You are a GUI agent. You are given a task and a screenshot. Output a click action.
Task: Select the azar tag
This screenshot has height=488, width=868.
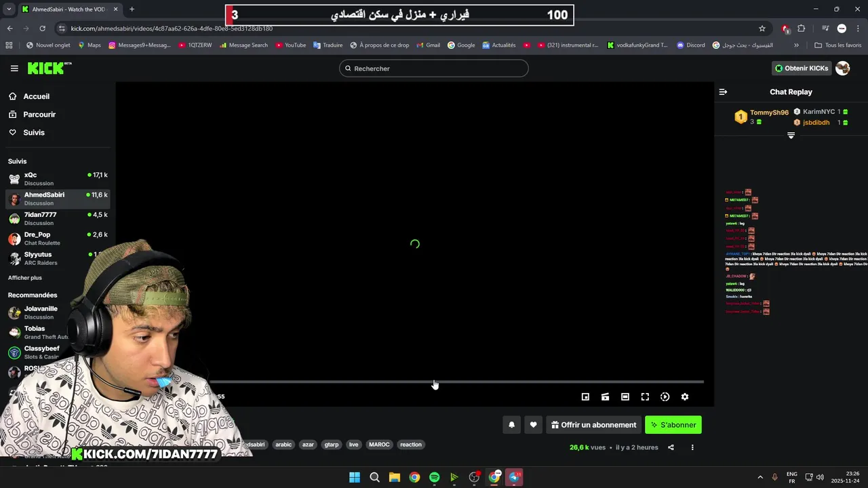[x=308, y=445]
